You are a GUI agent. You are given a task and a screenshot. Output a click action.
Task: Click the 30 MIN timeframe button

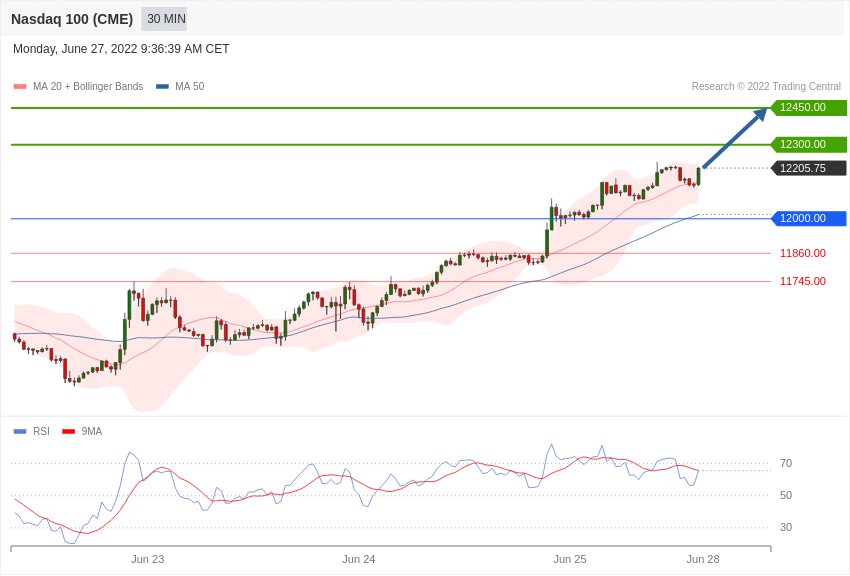164,19
